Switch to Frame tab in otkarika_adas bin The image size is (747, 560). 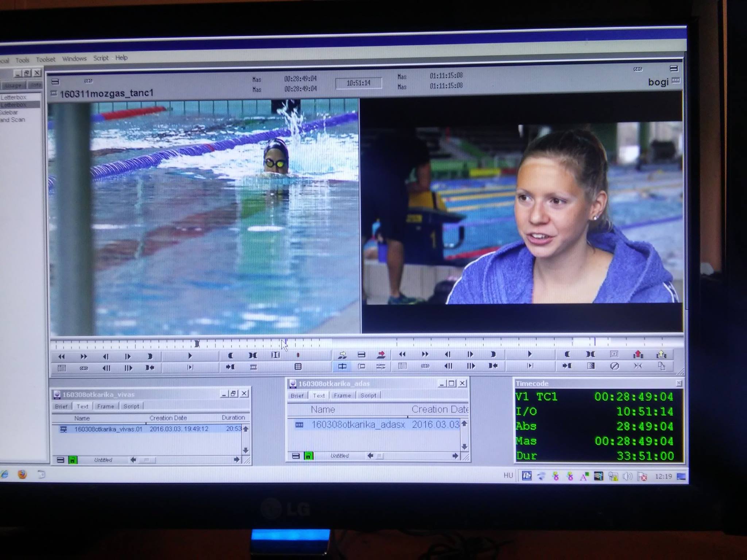coord(342,396)
